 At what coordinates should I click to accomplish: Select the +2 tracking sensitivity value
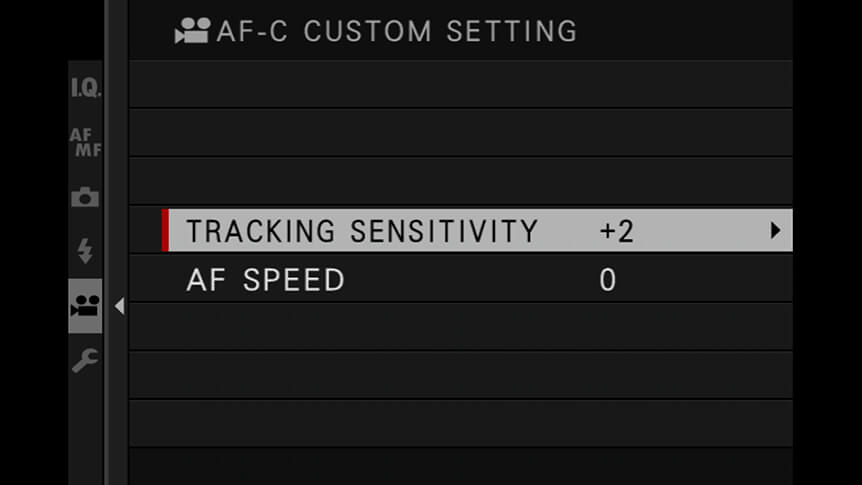(x=616, y=231)
